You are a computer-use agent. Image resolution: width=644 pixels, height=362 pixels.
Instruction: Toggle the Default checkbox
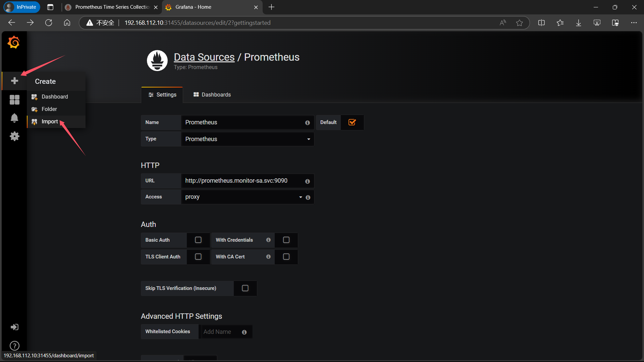click(352, 122)
